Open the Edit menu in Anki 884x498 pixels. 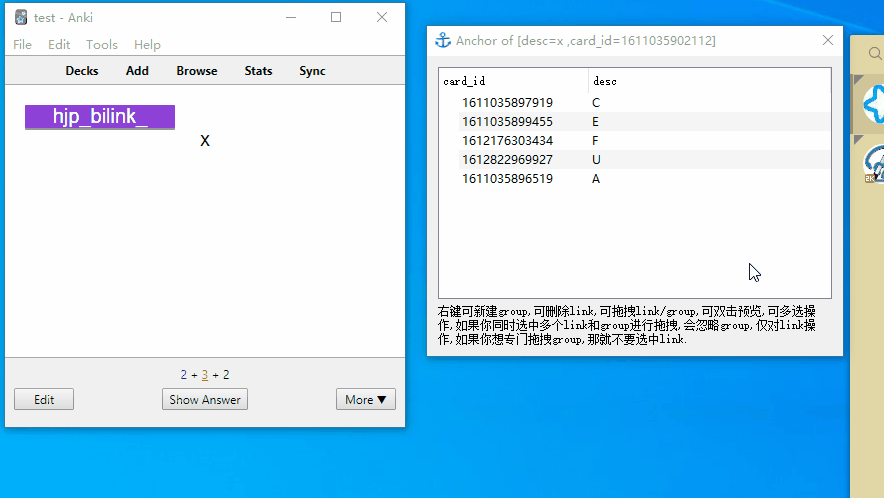coord(59,45)
